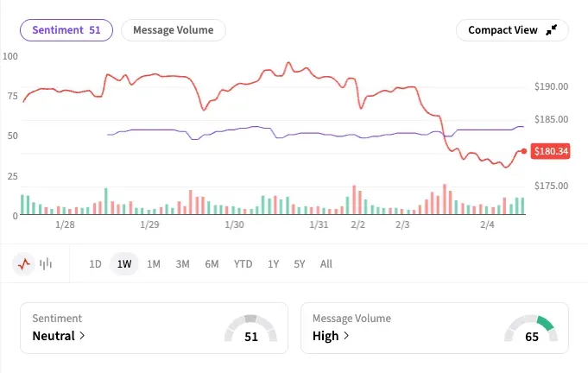Click the Sentiment gauge showing 51
Viewport: 588px width, 373px height.
click(251, 330)
